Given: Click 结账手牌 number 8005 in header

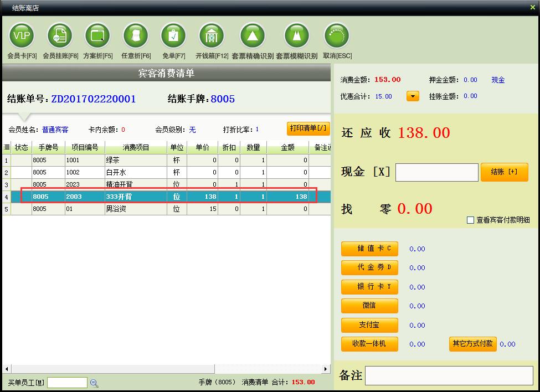Looking at the screenshot, I should (x=223, y=99).
